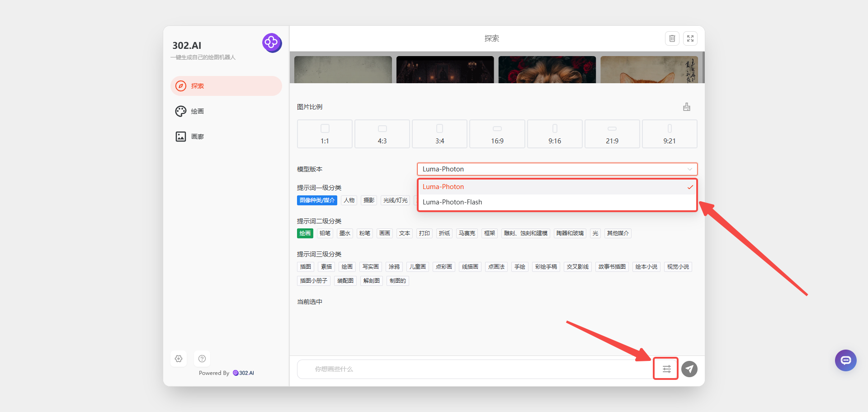The height and width of the screenshot is (412, 868).
Task: Select 绘画 third-level tag
Action: pos(347,267)
